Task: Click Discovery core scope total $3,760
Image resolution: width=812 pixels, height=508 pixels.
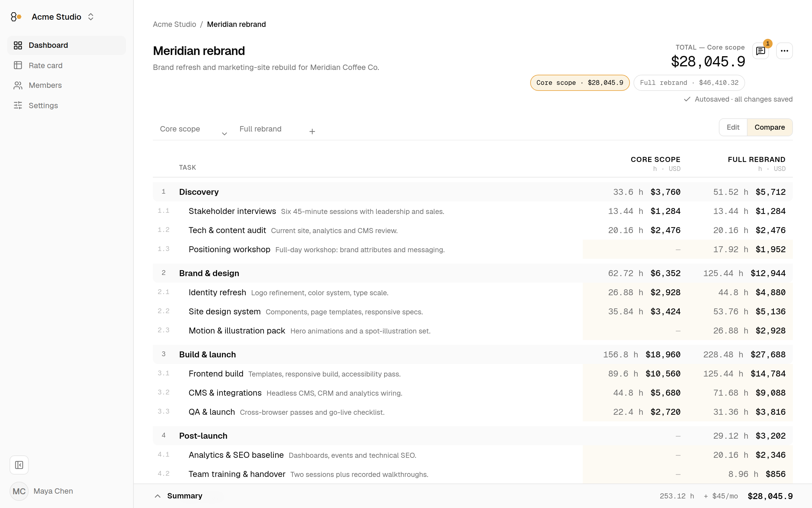Action: (665, 192)
